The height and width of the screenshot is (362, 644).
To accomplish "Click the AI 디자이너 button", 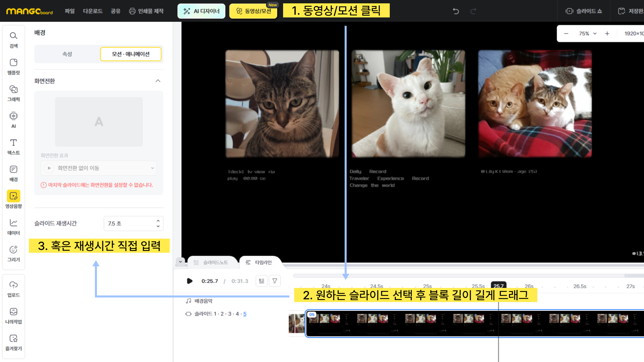I will click(x=201, y=11).
